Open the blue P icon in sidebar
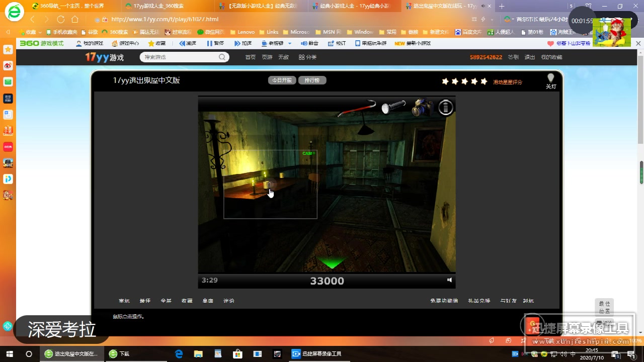 click(x=8, y=179)
